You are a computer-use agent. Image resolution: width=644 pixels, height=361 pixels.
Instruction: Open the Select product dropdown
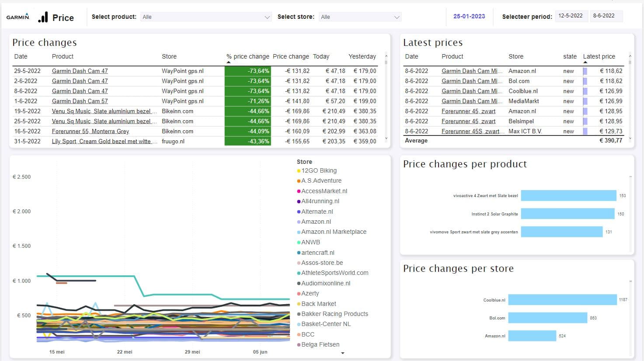pyautogui.click(x=206, y=17)
